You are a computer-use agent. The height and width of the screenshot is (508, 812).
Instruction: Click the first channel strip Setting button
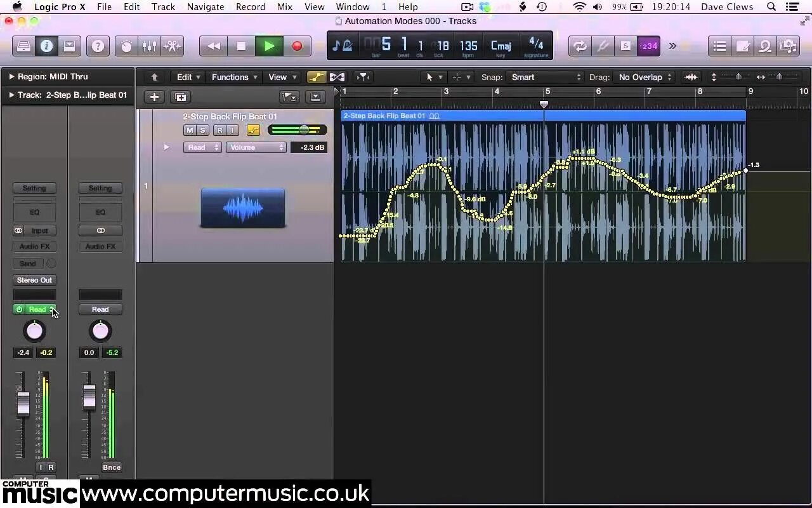click(x=34, y=188)
